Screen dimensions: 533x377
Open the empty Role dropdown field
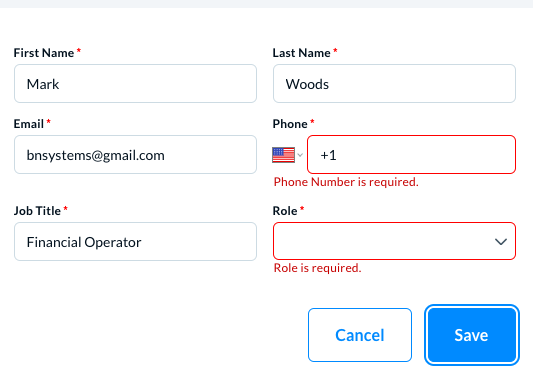(x=394, y=241)
